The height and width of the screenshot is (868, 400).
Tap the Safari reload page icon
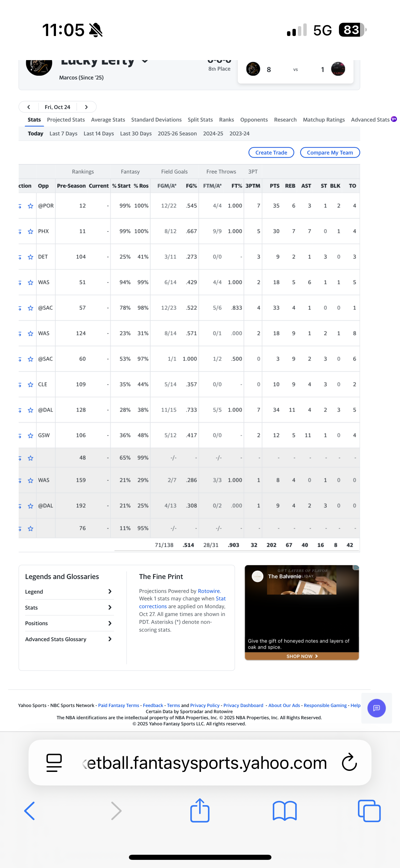point(349,763)
